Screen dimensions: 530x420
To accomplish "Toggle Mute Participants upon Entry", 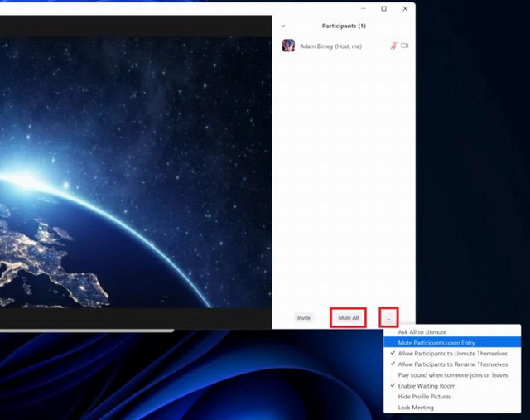I will click(452, 343).
